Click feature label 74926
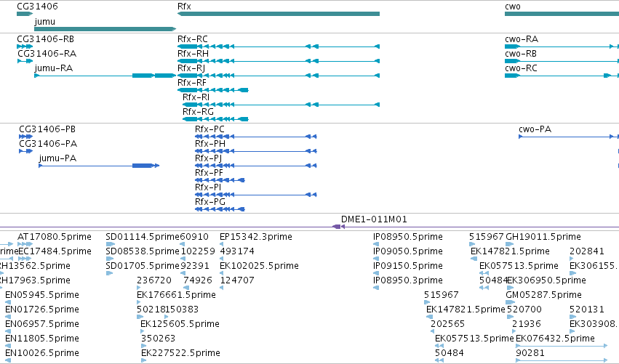619x364 pixels. (198, 280)
